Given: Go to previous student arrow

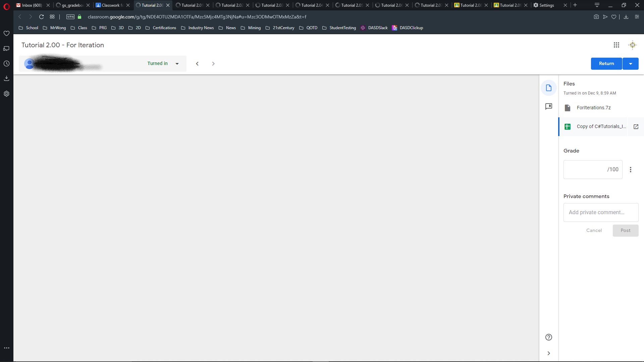Looking at the screenshot, I should coord(197,64).
